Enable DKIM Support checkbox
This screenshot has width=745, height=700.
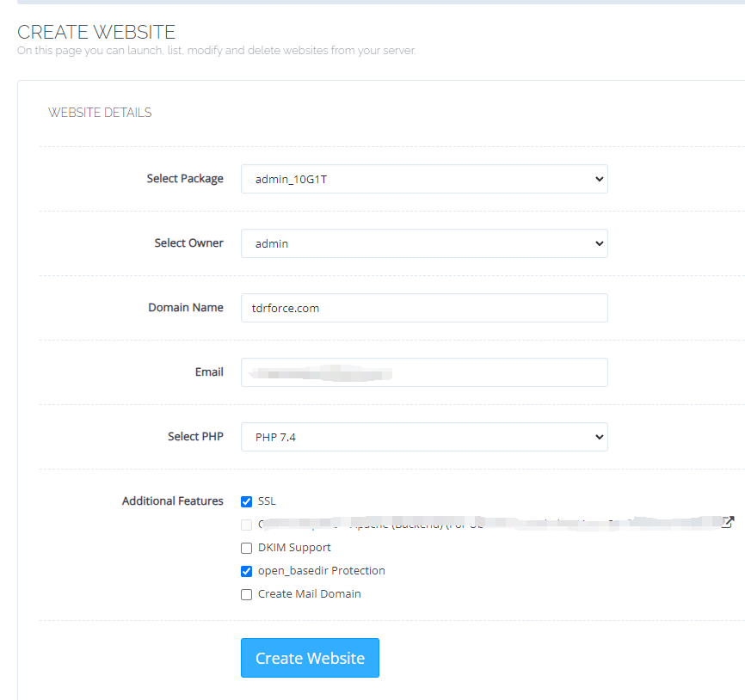tap(247, 548)
